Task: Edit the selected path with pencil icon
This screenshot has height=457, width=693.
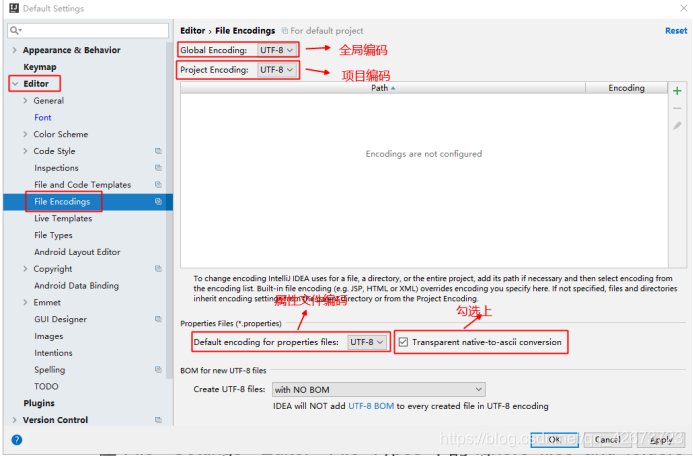Action: (x=677, y=126)
